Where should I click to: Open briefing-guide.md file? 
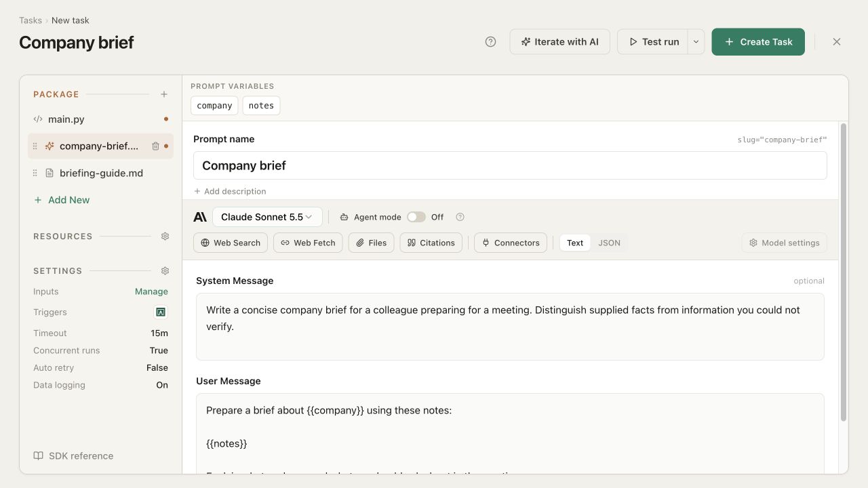pos(100,173)
